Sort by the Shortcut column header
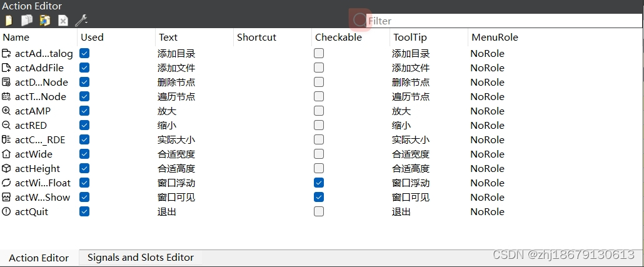644x267 pixels. [273, 38]
